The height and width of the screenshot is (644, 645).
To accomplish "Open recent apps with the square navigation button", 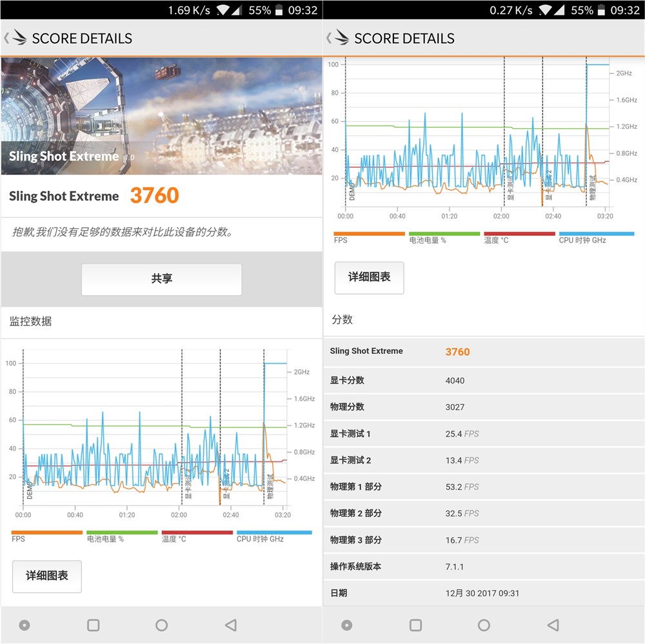I will 93,625.
